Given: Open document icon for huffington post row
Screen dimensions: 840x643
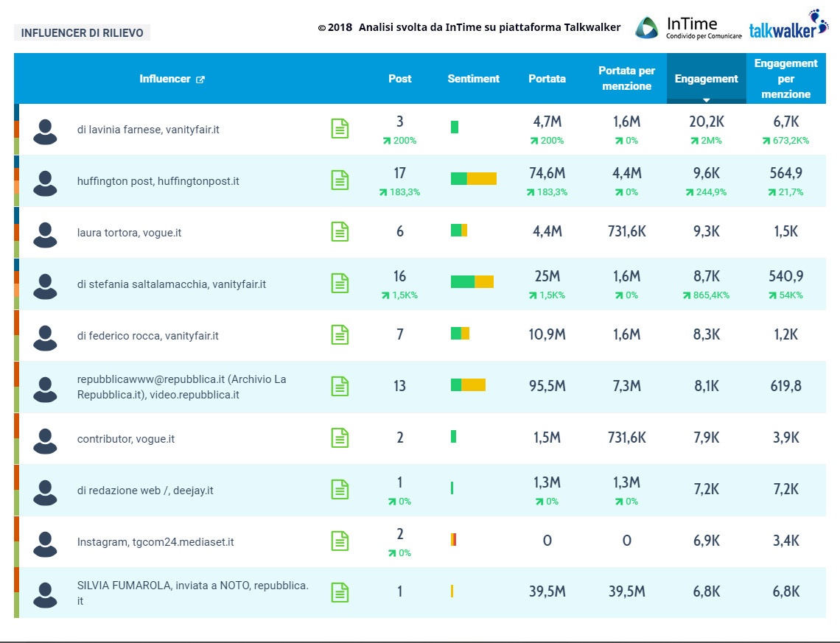Looking at the screenshot, I should click(x=340, y=180).
